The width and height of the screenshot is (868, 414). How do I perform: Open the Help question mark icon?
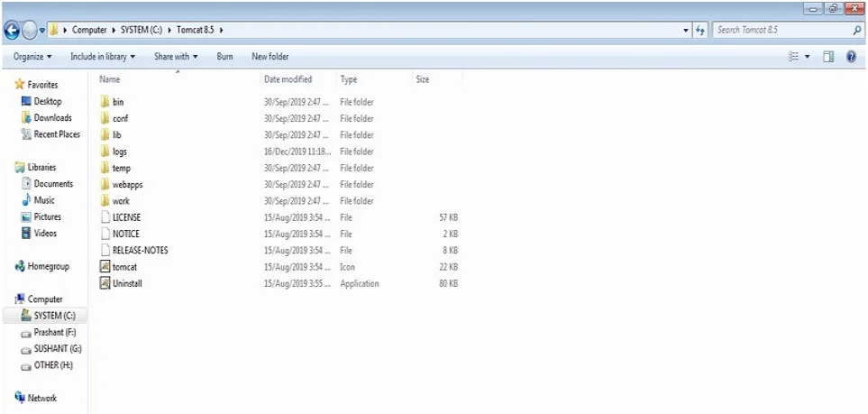click(852, 57)
